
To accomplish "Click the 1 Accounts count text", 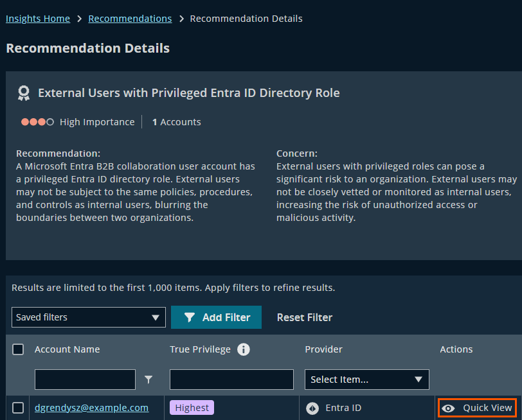I will pyautogui.click(x=176, y=122).
